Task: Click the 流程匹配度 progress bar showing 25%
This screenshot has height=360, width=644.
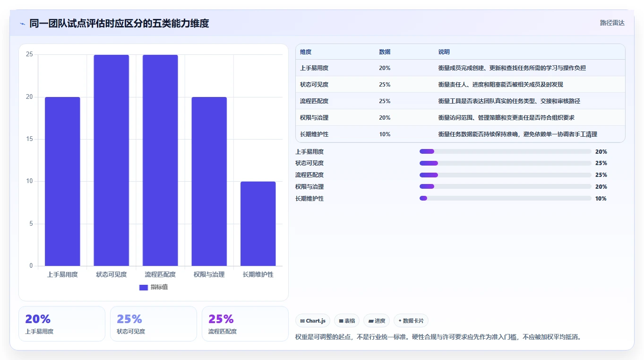Action: [506, 175]
